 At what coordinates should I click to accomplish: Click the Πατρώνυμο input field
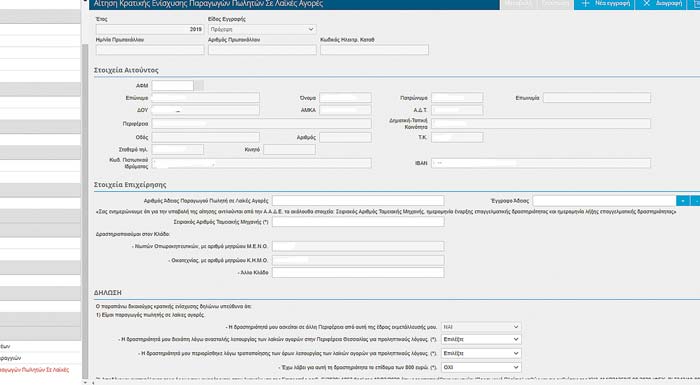457,98
